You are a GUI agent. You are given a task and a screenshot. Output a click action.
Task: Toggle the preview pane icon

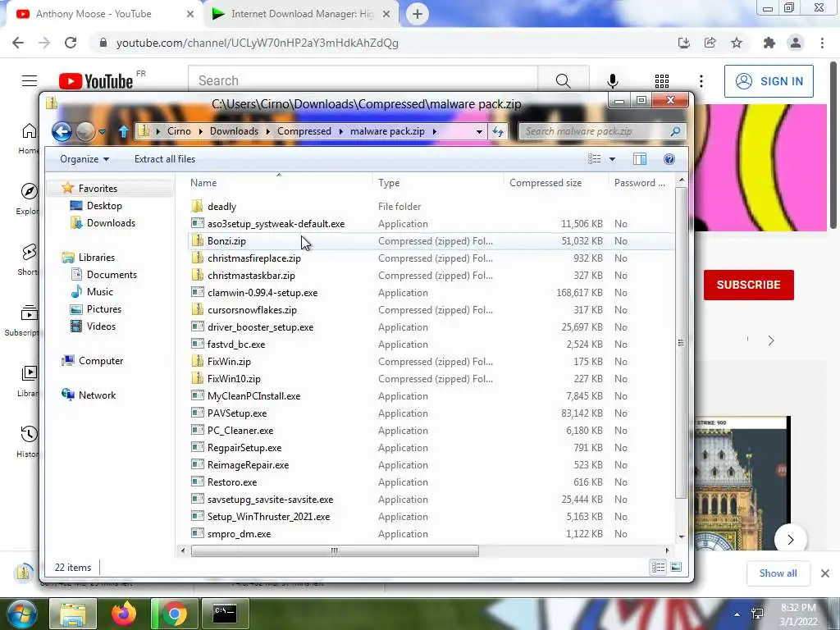click(640, 159)
